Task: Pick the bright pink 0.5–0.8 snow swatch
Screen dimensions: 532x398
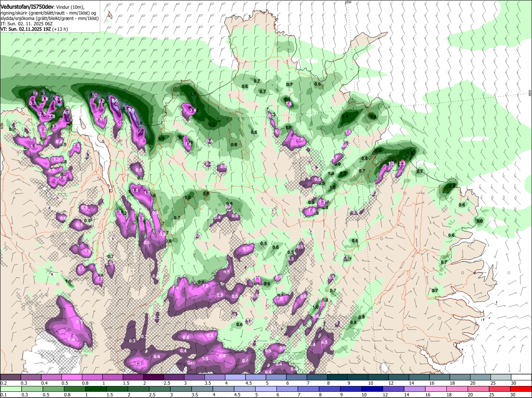Action: coord(72,377)
